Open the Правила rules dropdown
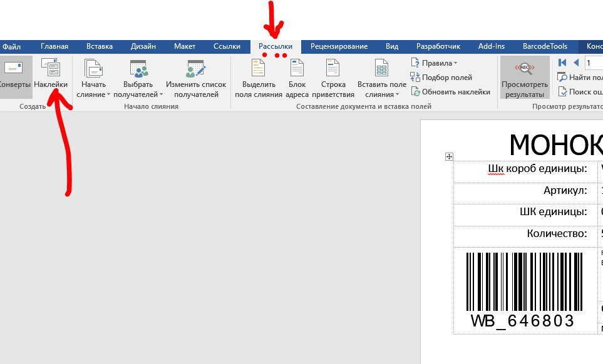603x364 pixels. tap(434, 63)
